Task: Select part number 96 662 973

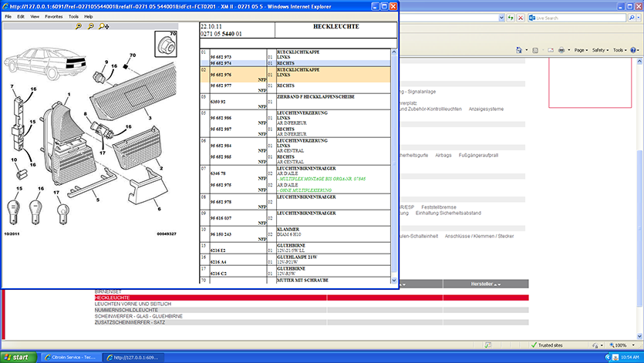Action: click(221, 57)
